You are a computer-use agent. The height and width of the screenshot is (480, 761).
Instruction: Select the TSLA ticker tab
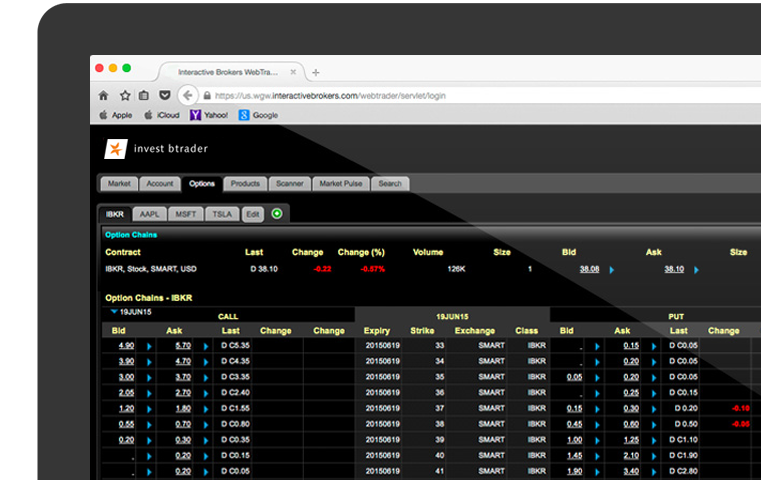pyautogui.click(x=222, y=214)
